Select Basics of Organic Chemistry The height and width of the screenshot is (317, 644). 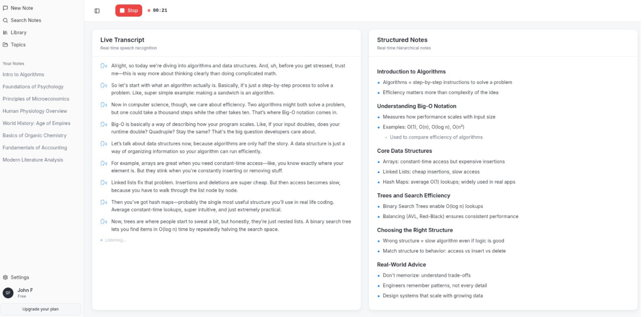(x=34, y=135)
